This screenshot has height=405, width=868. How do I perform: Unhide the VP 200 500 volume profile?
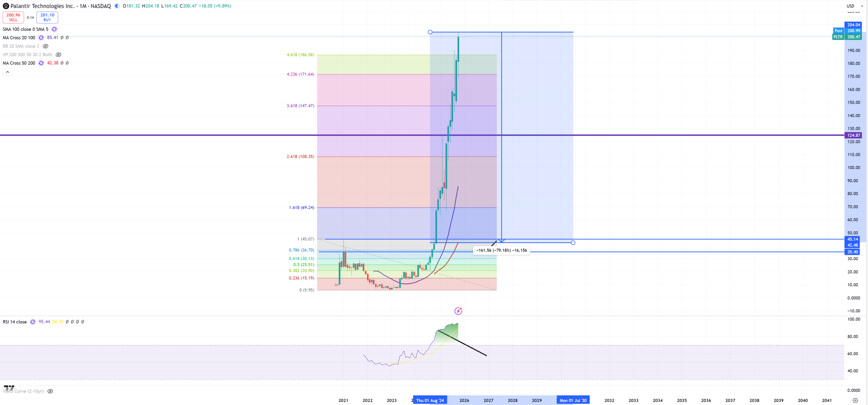pos(58,55)
